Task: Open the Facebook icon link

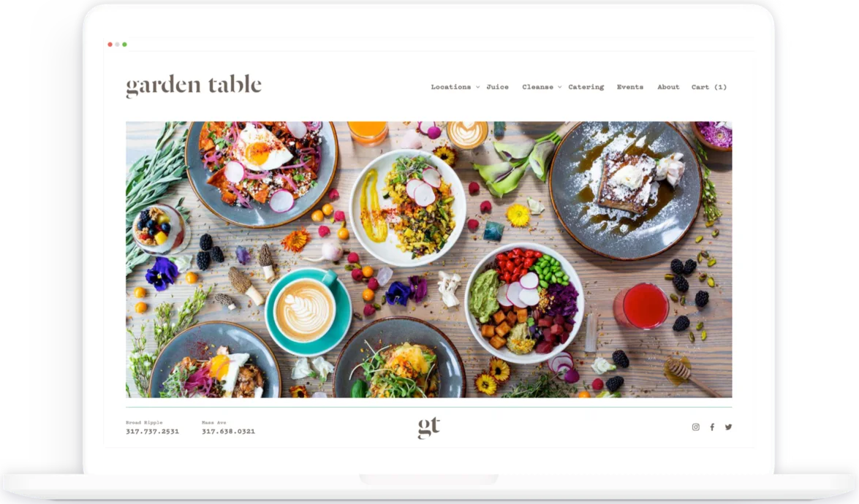Action: point(712,427)
